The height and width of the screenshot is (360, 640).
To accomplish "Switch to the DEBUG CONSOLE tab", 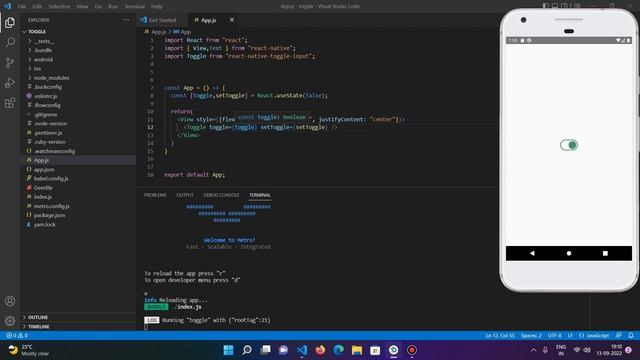I will click(221, 195).
